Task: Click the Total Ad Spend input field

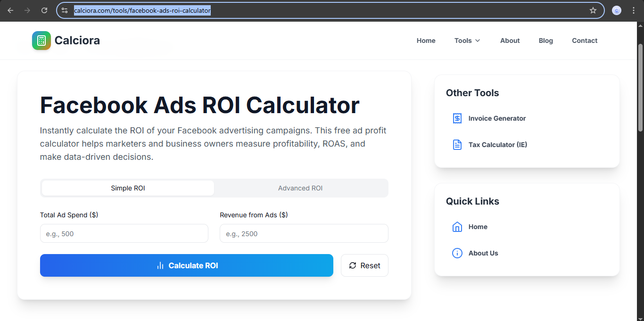Action: click(124, 233)
